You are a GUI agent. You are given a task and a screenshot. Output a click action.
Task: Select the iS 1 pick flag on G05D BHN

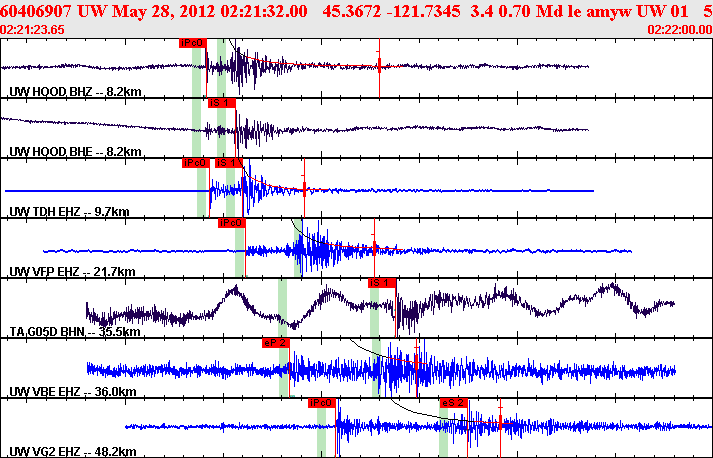(382, 283)
